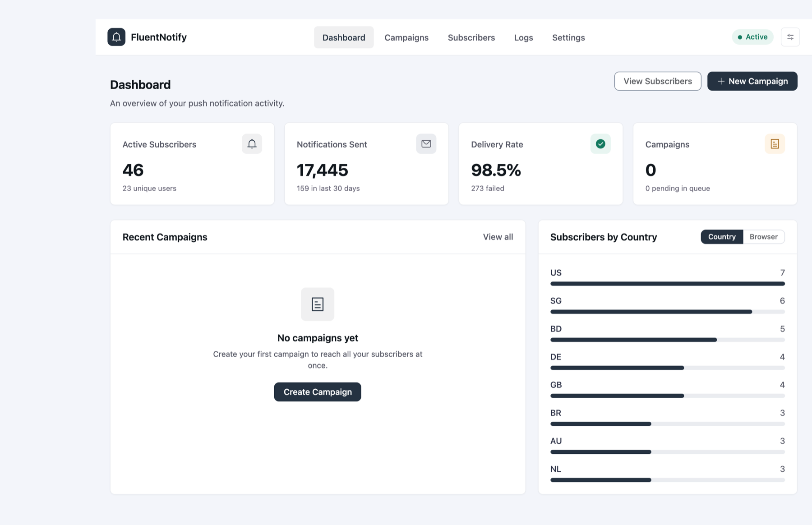Click the US subscriber progress bar
812x525 pixels.
(668, 284)
